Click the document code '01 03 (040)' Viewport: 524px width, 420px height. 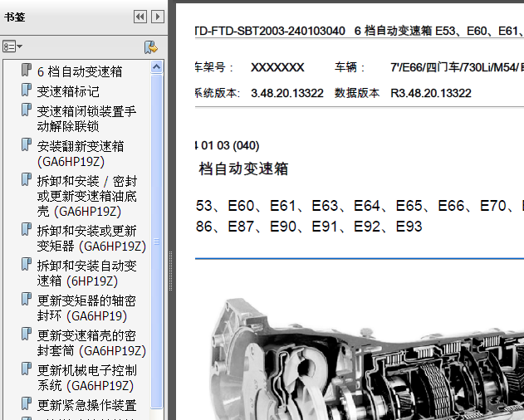[x=230, y=146]
